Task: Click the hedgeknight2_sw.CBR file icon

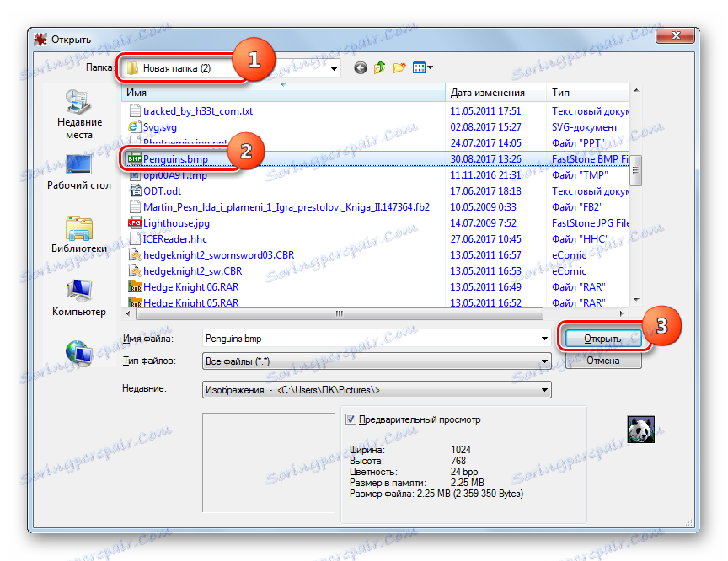Action: point(135,270)
